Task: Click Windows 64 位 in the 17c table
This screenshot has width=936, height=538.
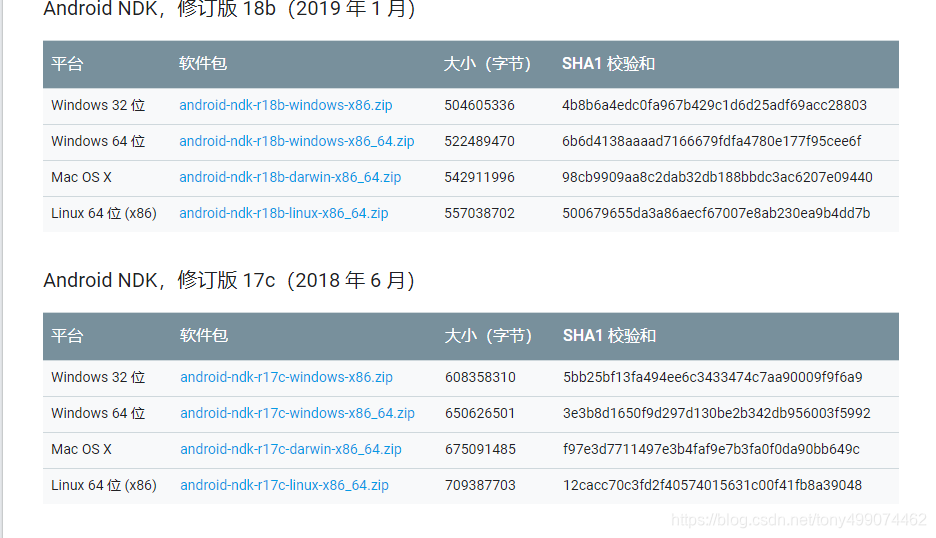Action: tap(98, 413)
